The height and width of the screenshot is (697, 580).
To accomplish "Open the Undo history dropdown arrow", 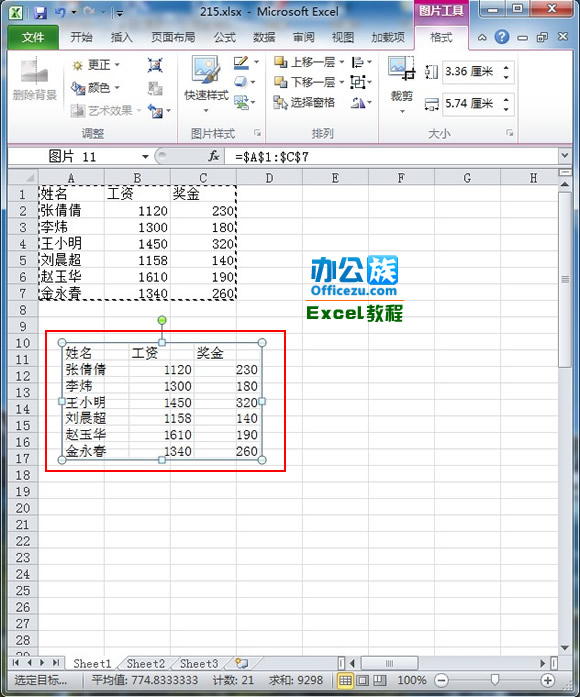I will tap(74, 12).
